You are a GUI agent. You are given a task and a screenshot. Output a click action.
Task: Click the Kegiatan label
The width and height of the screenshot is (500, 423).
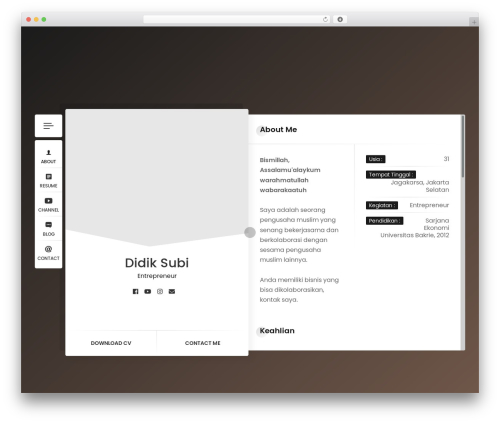[x=382, y=205]
